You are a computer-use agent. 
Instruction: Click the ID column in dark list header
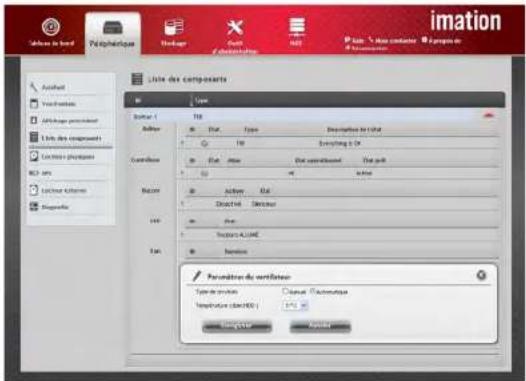click(138, 100)
